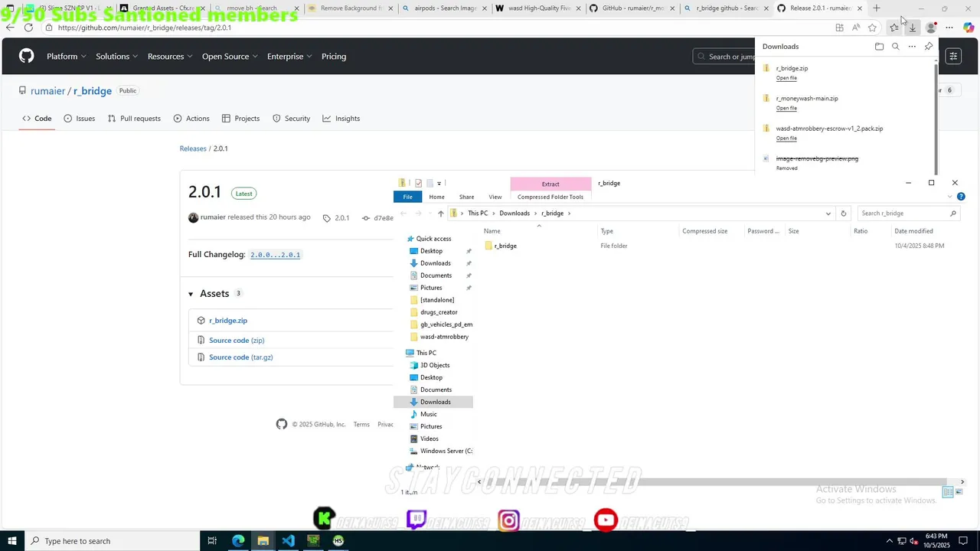Refresh the GitHub page in Edge

coord(28,28)
